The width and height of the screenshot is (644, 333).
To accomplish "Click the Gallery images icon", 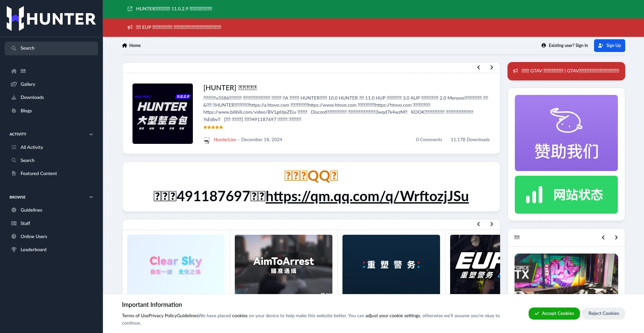I will tap(14, 84).
